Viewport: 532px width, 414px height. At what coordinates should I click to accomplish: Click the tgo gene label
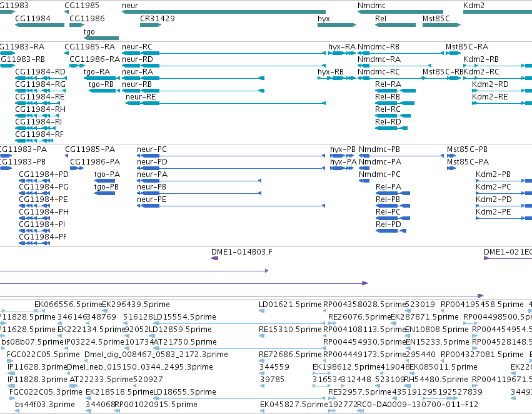[89, 31]
